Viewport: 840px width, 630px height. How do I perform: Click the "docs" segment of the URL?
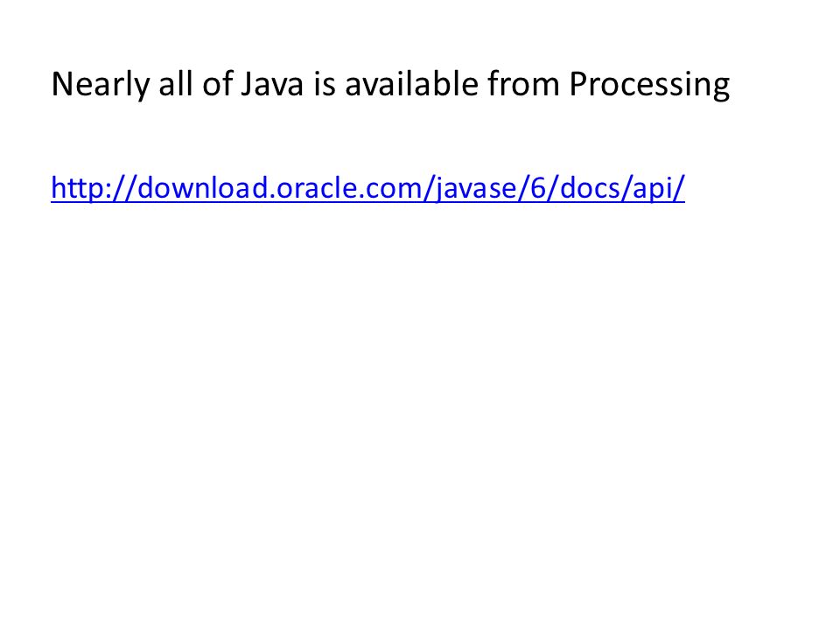[589, 188]
